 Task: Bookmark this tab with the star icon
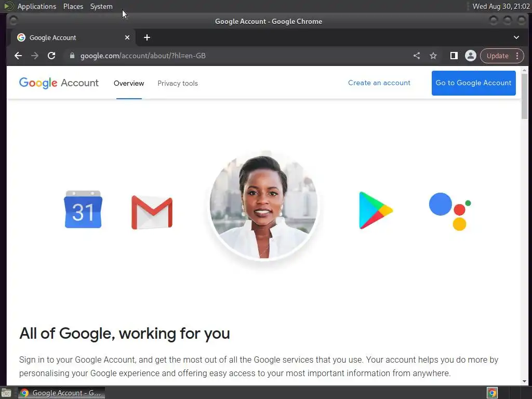[433, 56]
